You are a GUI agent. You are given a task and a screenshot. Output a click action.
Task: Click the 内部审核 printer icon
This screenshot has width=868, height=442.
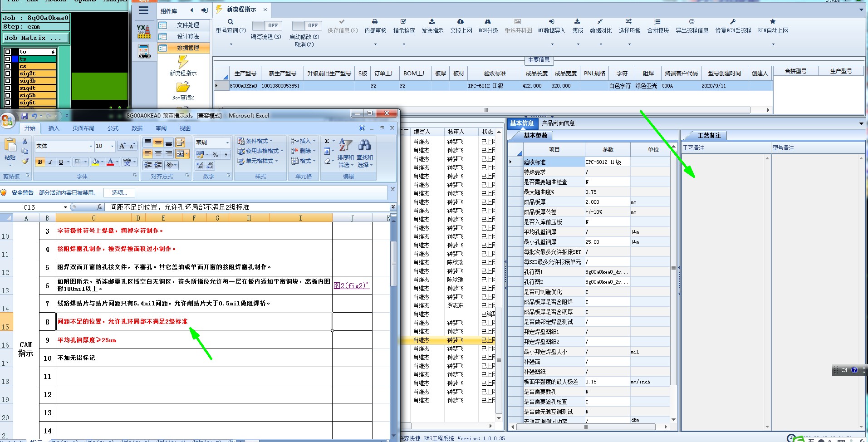coord(375,21)
